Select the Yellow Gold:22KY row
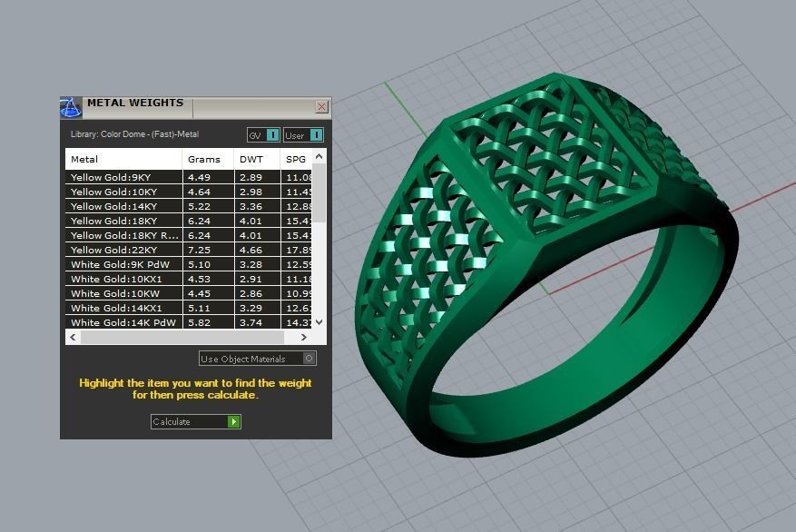 189,250
